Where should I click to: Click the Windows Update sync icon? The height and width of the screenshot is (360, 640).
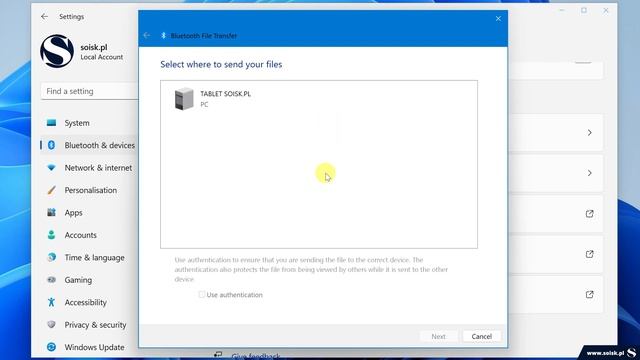pyautogui.click(x=51, y=347)
